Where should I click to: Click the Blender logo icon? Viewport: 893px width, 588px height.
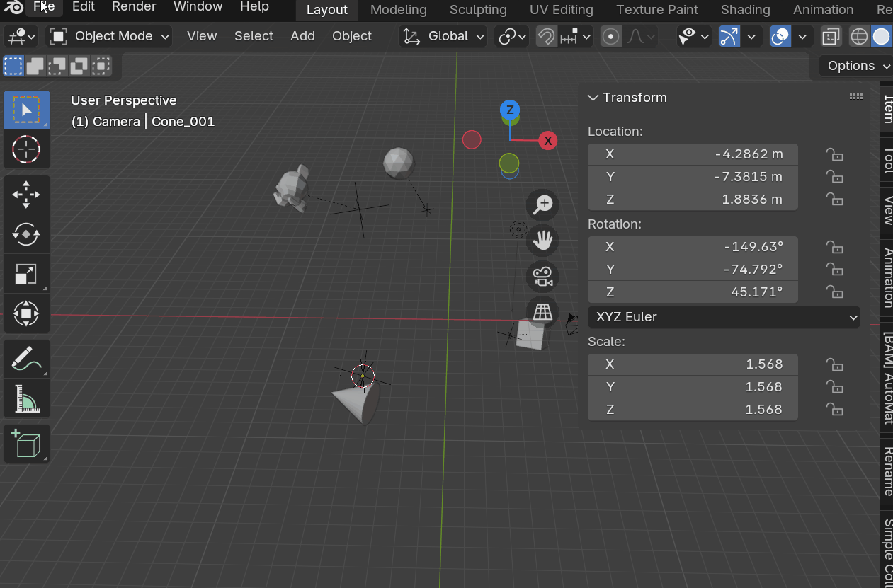click(12, 7)
